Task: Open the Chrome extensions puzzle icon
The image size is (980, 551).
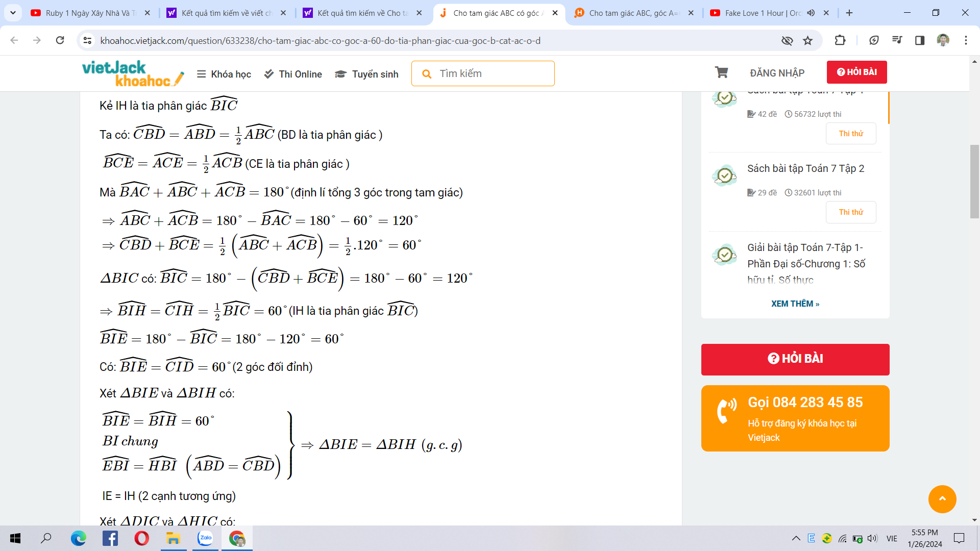Action: point(840,41)
